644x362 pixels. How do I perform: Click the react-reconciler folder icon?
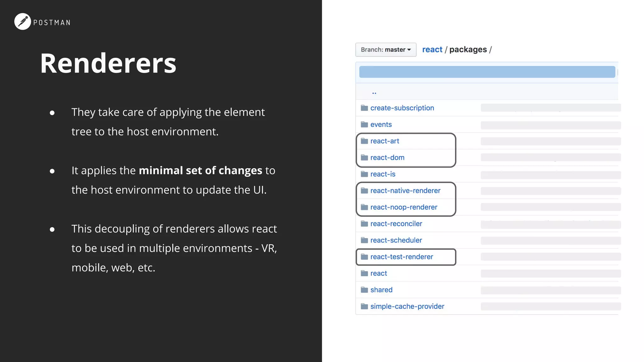(364, 224)
